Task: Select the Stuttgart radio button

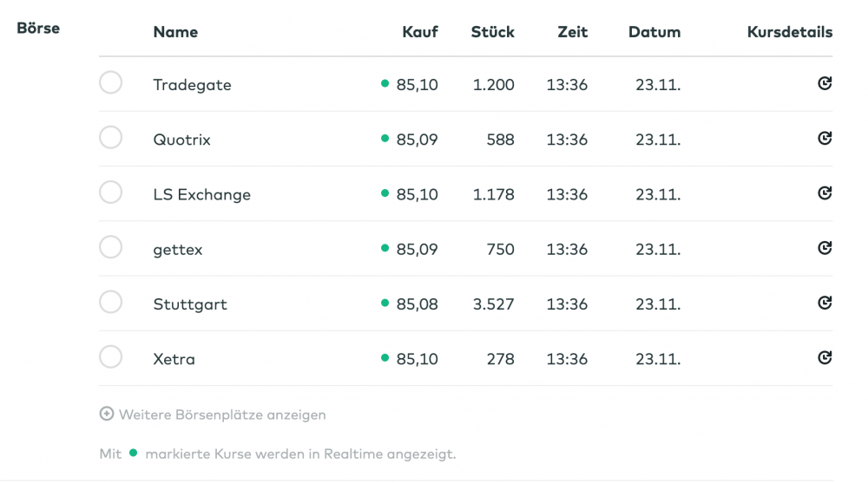Action: 110,303
